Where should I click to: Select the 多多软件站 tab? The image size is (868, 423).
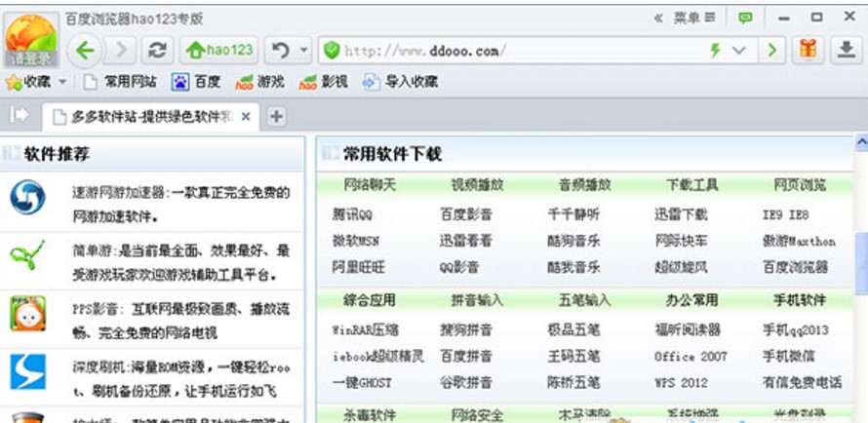(150, 117)
